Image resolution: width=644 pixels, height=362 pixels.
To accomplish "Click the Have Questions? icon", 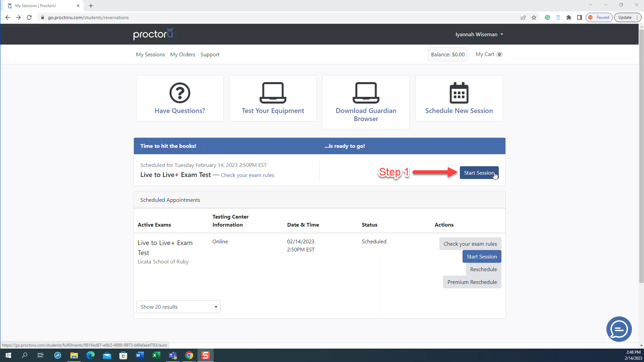I will [x=180, y=98].
